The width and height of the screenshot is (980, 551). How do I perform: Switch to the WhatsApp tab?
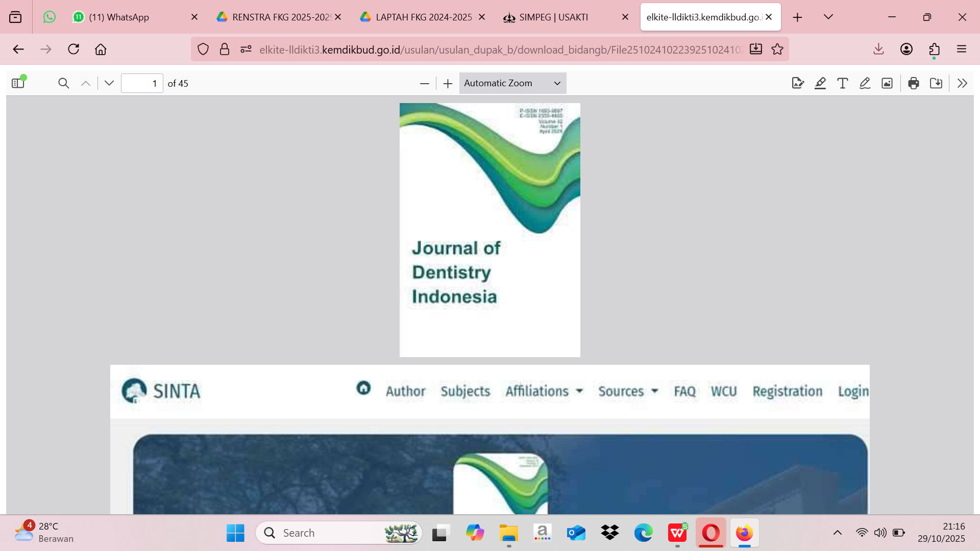point(119,17)
